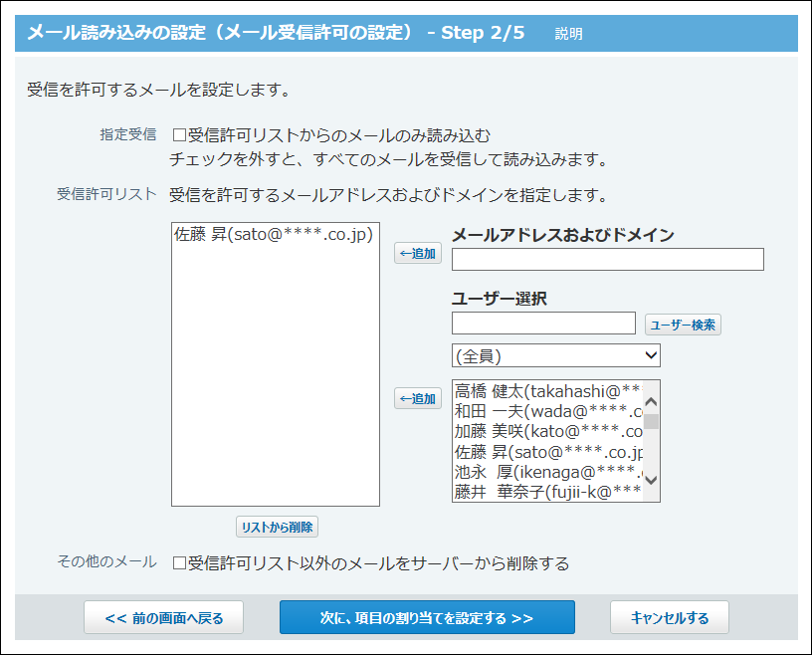Viewport: 812px width, 655px height.
Task: Select 和田 一夫 in the user list
Action: click(x=547, y=412)
